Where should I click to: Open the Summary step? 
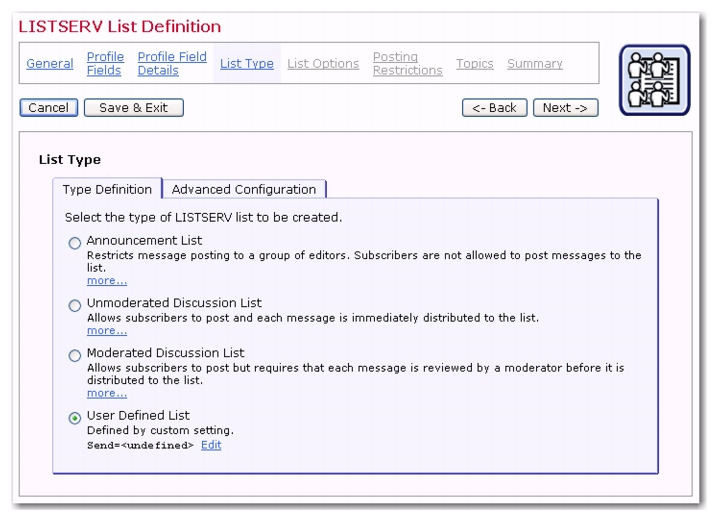(x=535, y=64)
